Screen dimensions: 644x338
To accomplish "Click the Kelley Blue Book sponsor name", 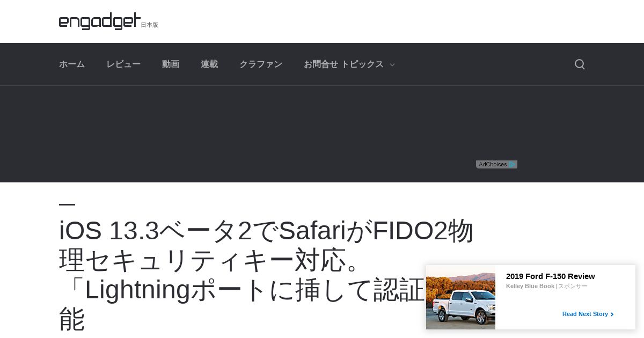I will click(x=530, y=286).
